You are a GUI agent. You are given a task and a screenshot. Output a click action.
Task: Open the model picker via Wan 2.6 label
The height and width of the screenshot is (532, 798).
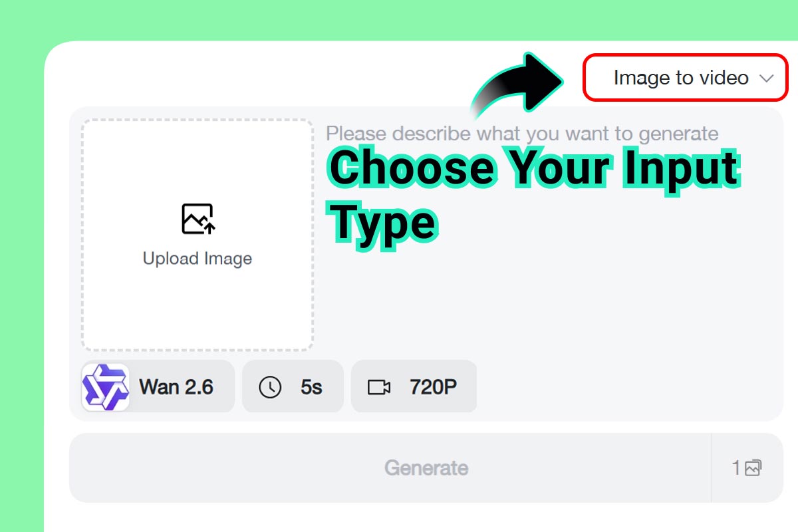point(175,386)
